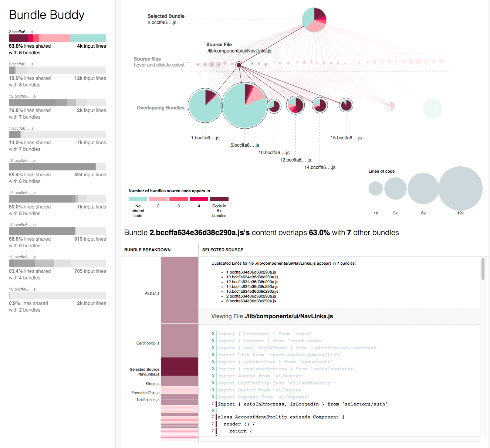Click the faded teal overlapping bundle circle
The width and height of the screenshot is (490, 448).
432,109
